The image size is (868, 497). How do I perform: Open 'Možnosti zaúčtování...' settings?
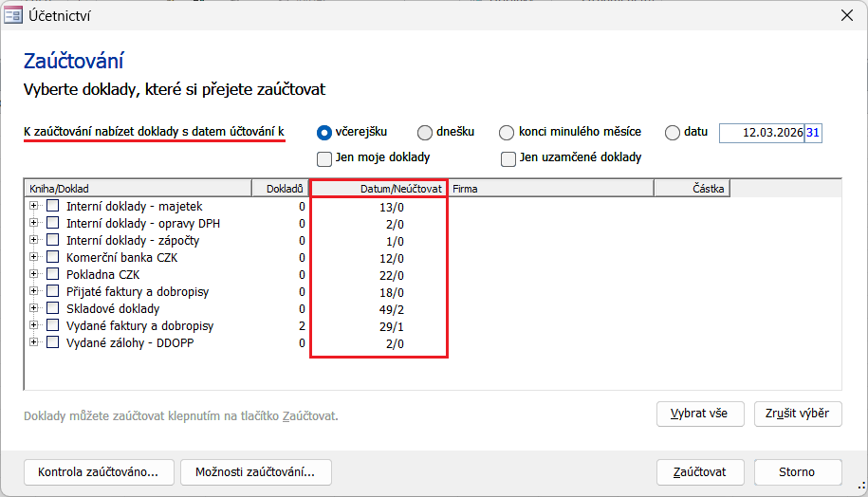256,472
